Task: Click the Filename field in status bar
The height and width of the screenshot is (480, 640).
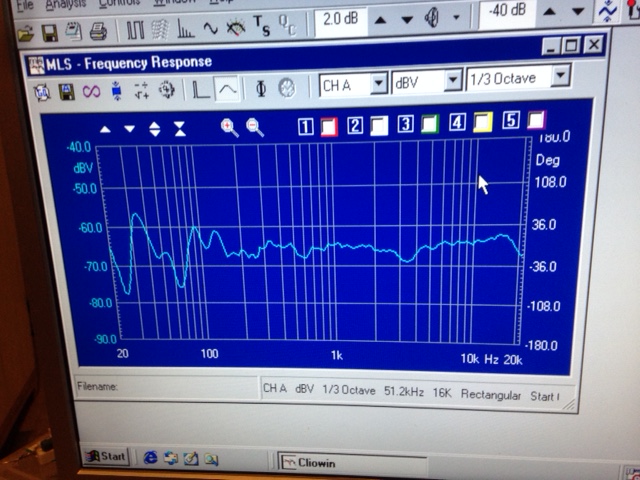Action: [x=167, y=387]
